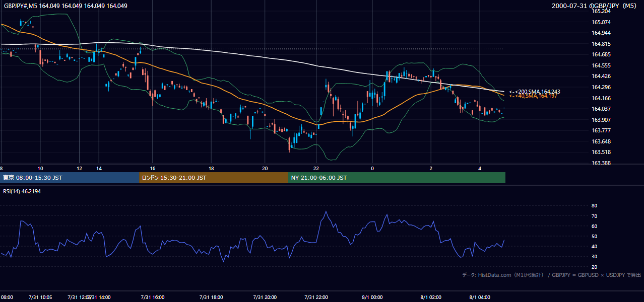Click the 200 SMA 164.243 label
The image size is (644, 302).
tap(535, 92)
